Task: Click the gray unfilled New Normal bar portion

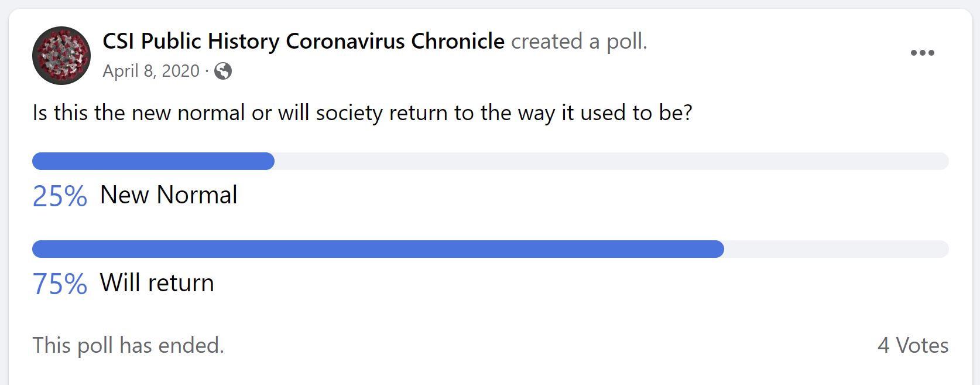Action: pyautogui.click(x=611, y=161)
